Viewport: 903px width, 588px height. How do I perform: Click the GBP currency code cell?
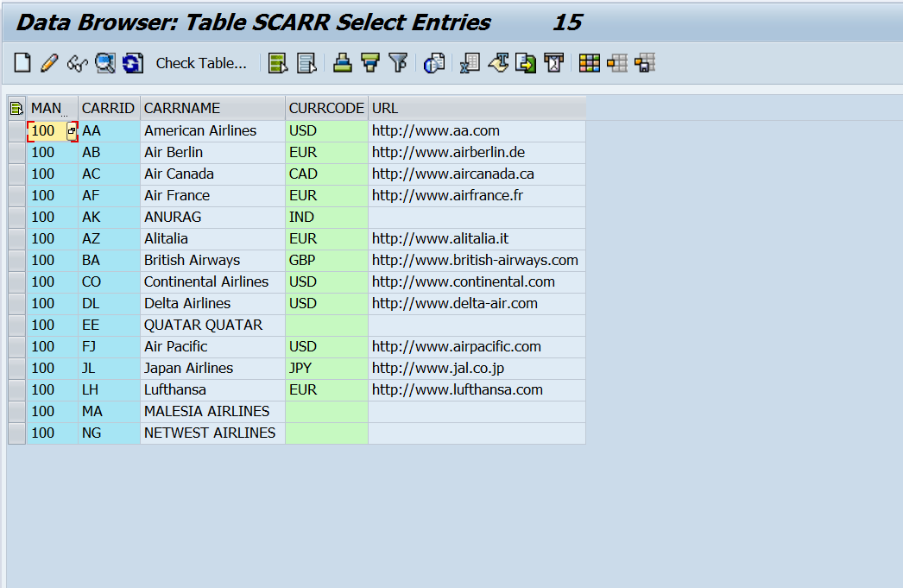[x=326, y=260]
